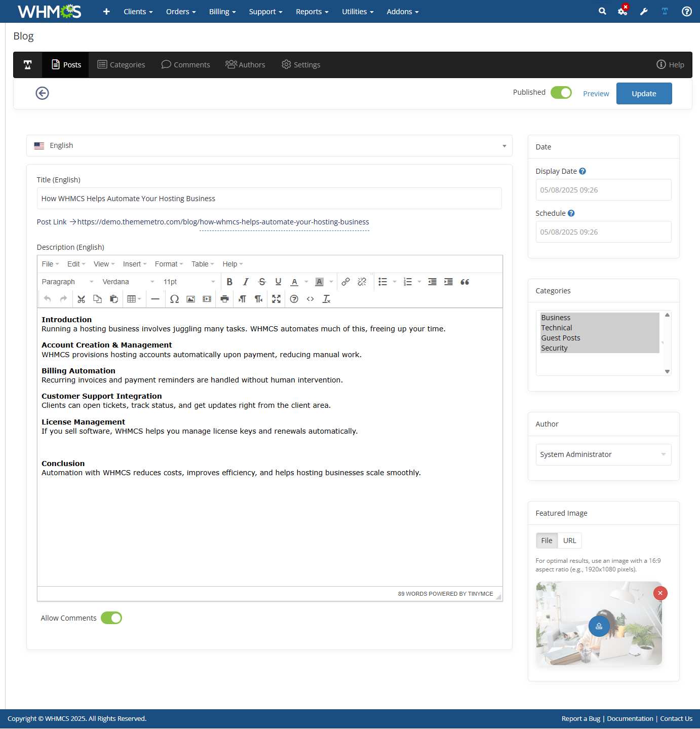Select URL option for featured image
This screenshot has height=729, width=700.
(569, 541)
